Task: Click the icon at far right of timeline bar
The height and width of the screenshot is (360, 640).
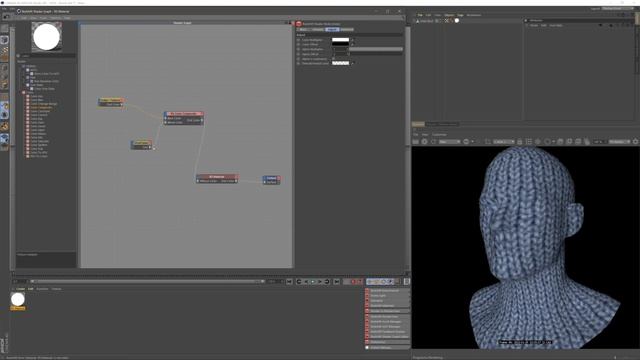Action: pos(407,282)
